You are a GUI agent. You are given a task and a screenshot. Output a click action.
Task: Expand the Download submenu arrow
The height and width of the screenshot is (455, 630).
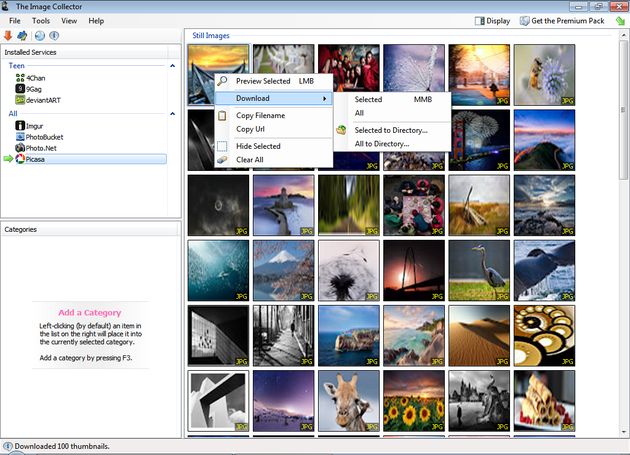pyautogui.click(x=325, y=98)
